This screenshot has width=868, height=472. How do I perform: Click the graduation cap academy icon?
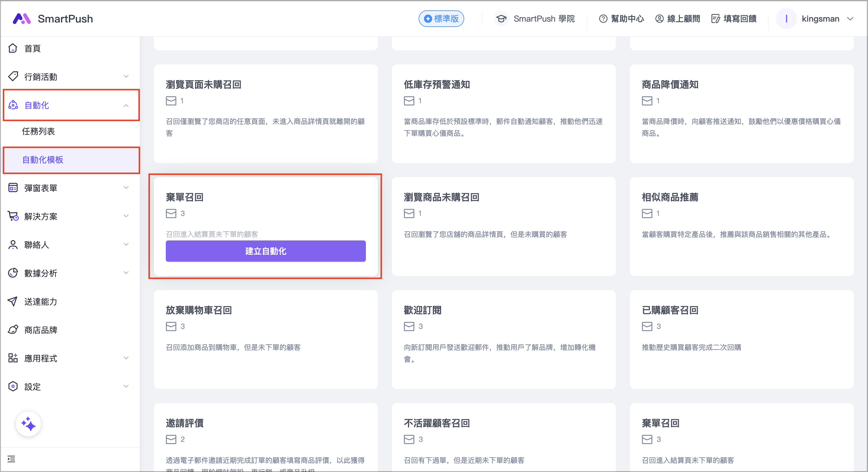click(x=501, y=19)
